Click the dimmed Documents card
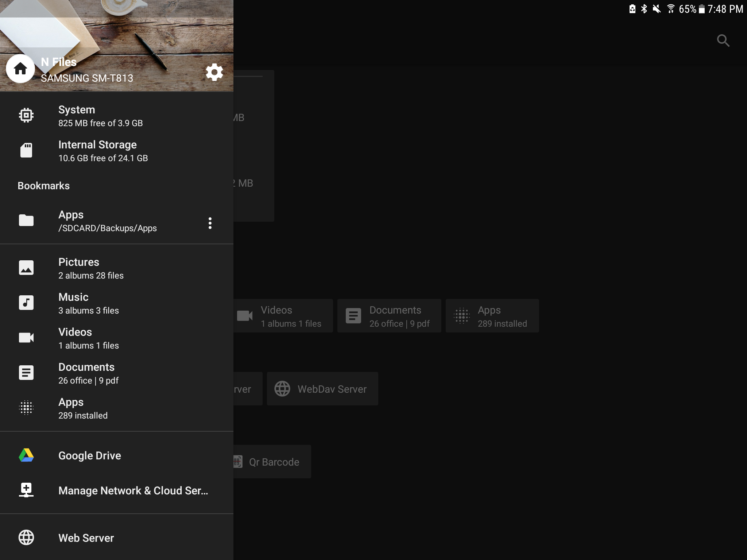 point(389,316)
